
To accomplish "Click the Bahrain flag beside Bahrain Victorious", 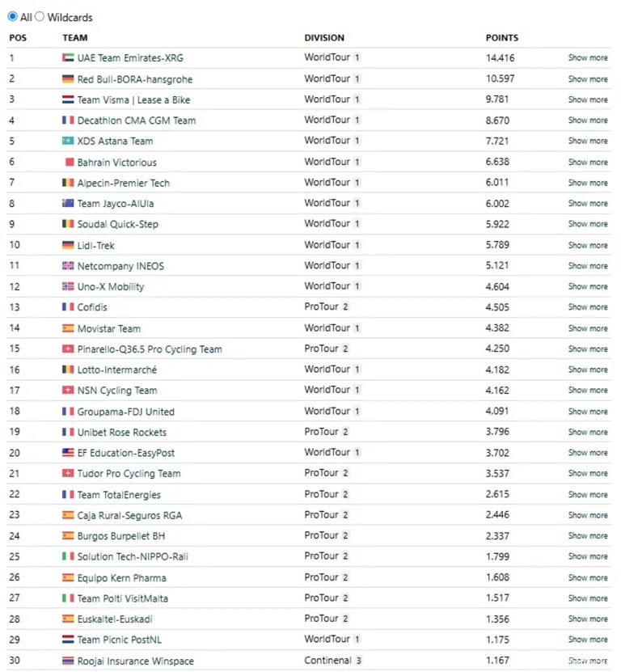I will pos(69,162).
